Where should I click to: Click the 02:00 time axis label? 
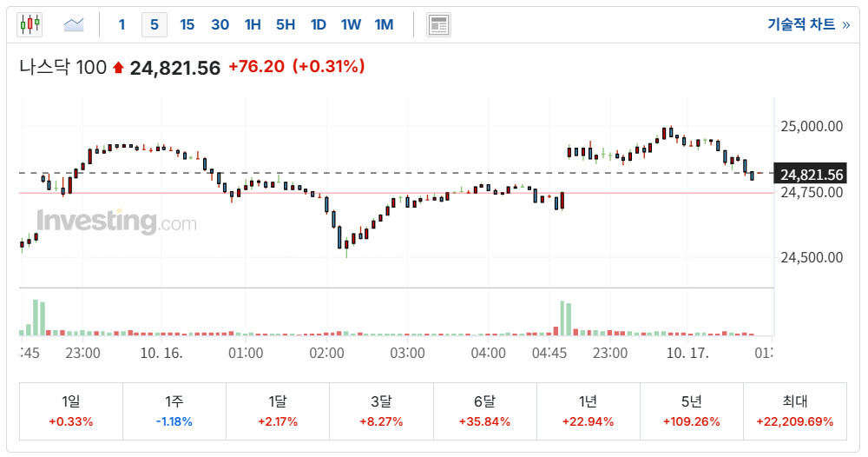click(x=326, y=353)
